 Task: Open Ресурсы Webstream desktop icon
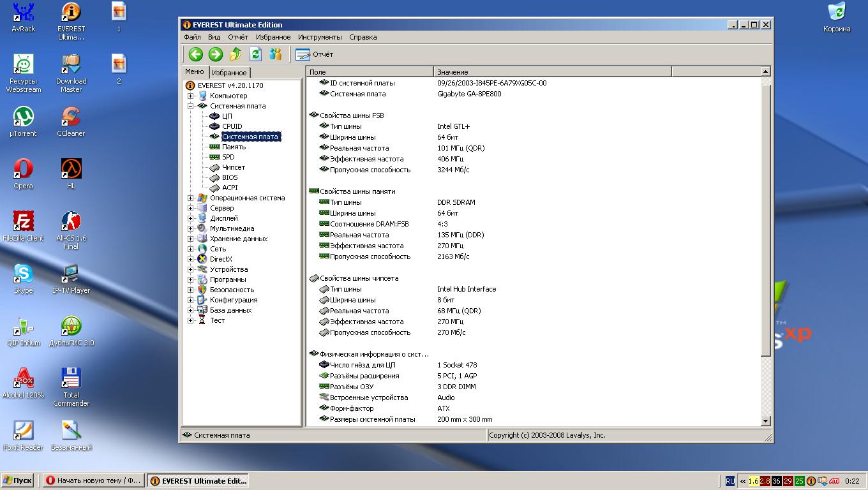click(24, 74)
